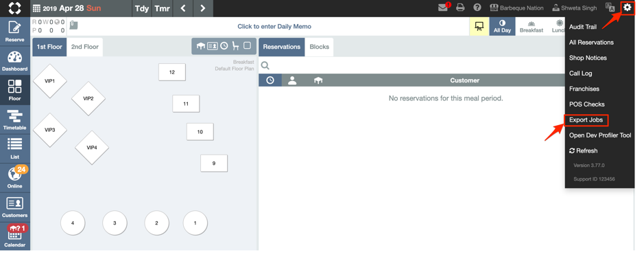Image resolution: width=644 pixels, height=259 pixels.
Task: Toggle table icon in floor toolbar
Action: tap(201, 46)
